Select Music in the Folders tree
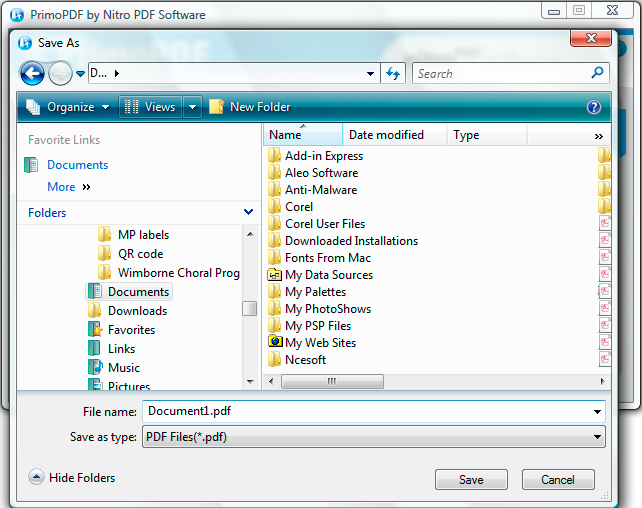642x508 pixels. [x=124, y=368]
